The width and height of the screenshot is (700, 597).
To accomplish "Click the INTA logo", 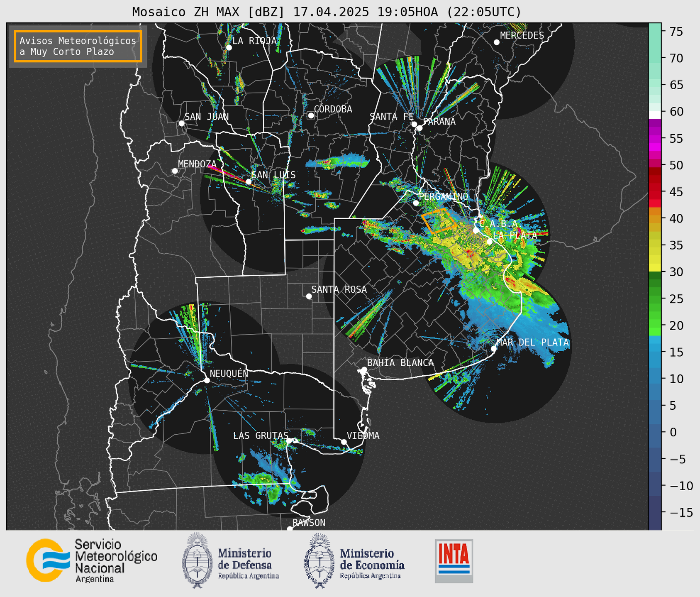I will (x=454, y=561).
